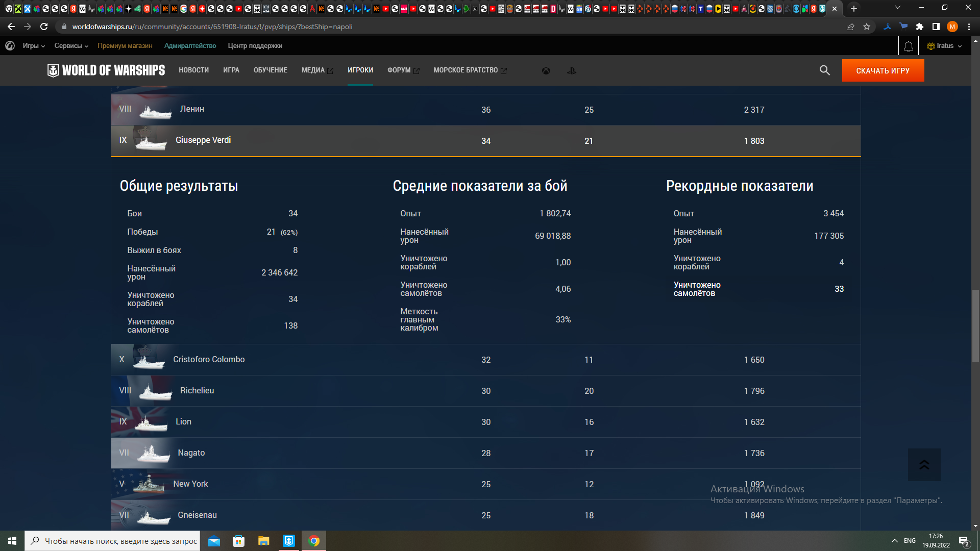980x551 pixels.
Task: Open the НОВОСТИ menu item
Action: 193,70
